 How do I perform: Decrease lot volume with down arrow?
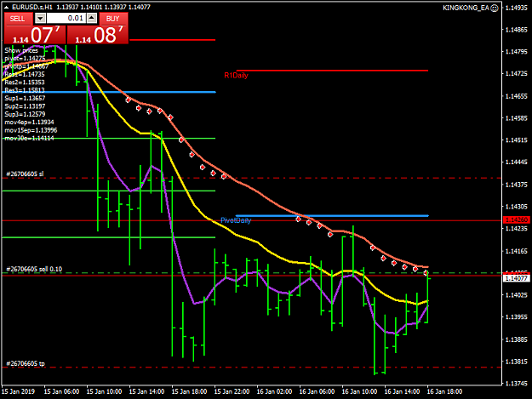40,19
